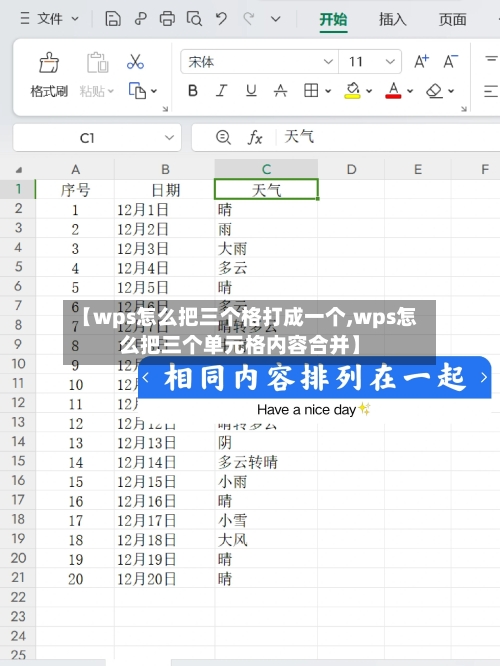
Task: Click cell containing 多云转晴
Action: click(266, 462)
